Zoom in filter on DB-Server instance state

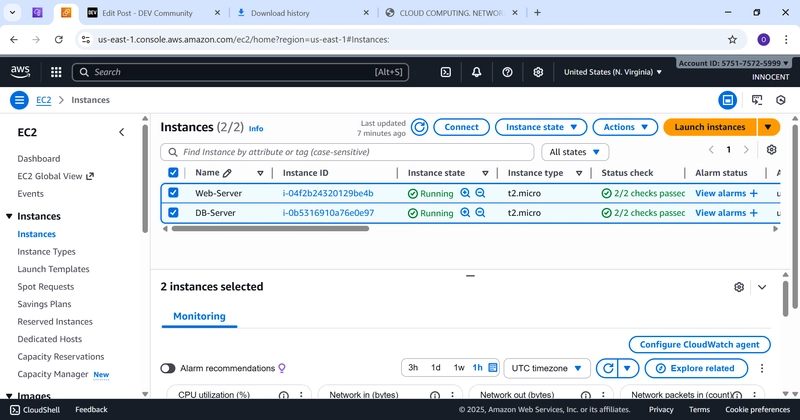tap(465, 212)
